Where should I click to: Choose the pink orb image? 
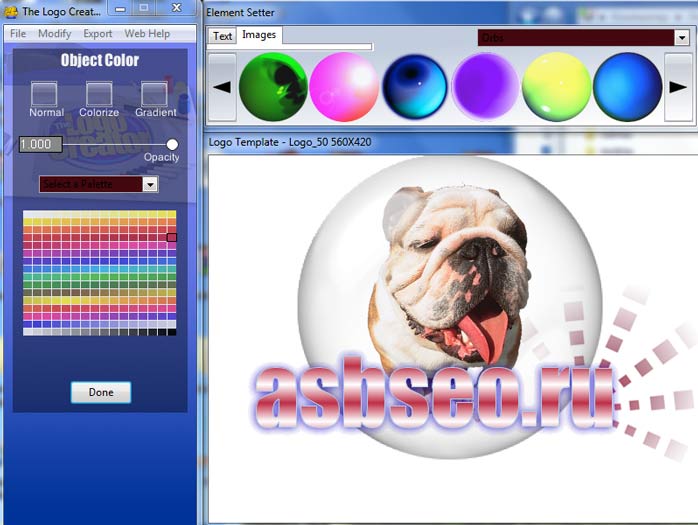coord(343,87)
